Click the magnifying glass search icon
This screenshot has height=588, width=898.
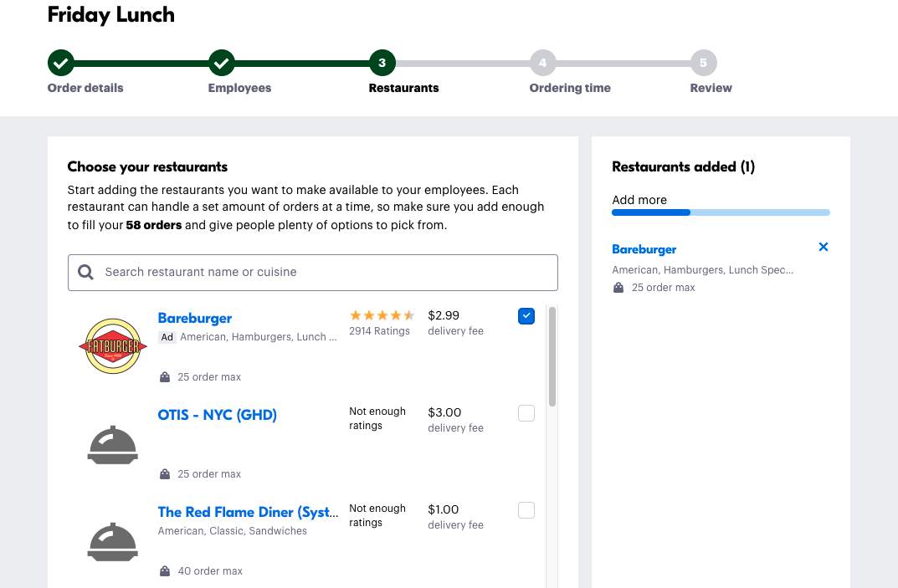coord(85,272)
